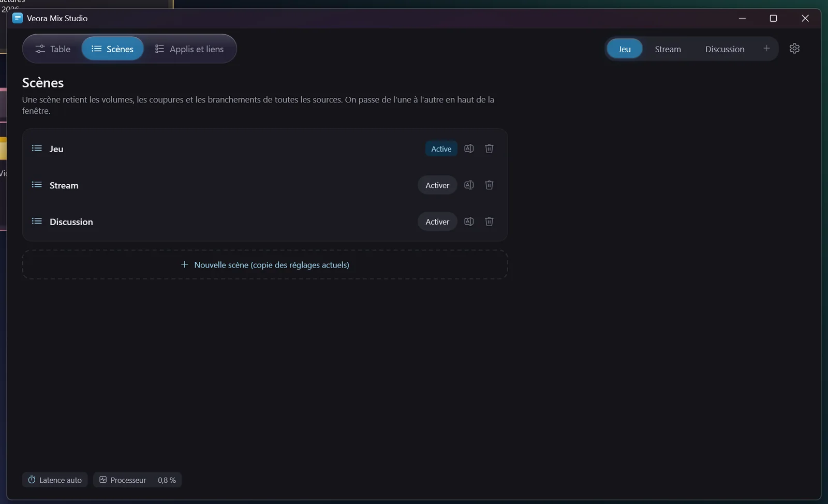Switch to the Jeu scene in top bar
The image size is (828, 504).
625,49
